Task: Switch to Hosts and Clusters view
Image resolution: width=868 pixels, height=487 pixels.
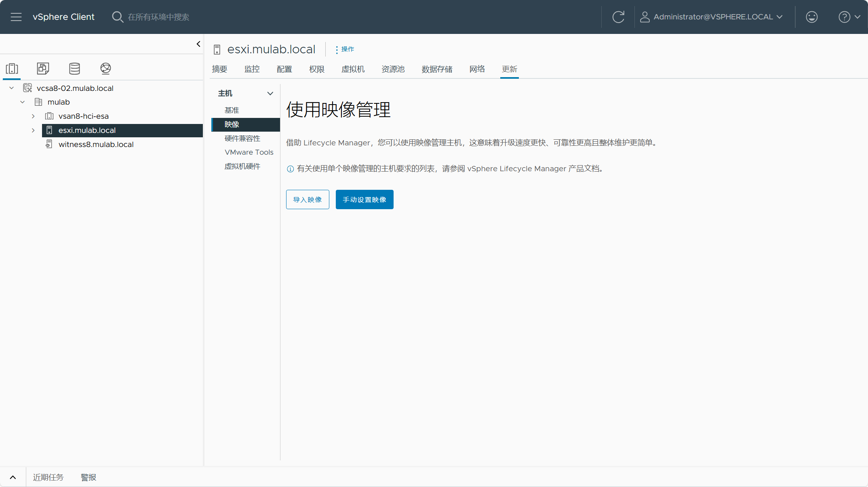Action: pos(12,69)
